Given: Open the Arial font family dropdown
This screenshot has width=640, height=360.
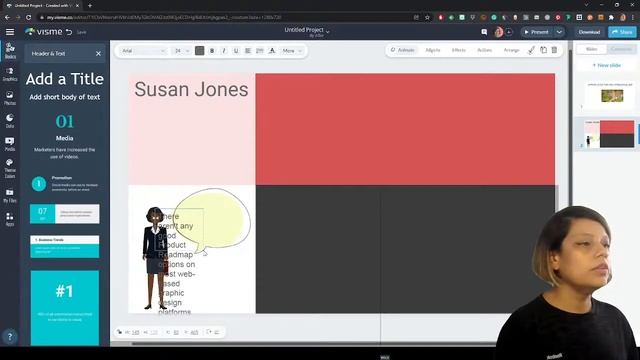Looking at the screenshot, I should point(143,51).
